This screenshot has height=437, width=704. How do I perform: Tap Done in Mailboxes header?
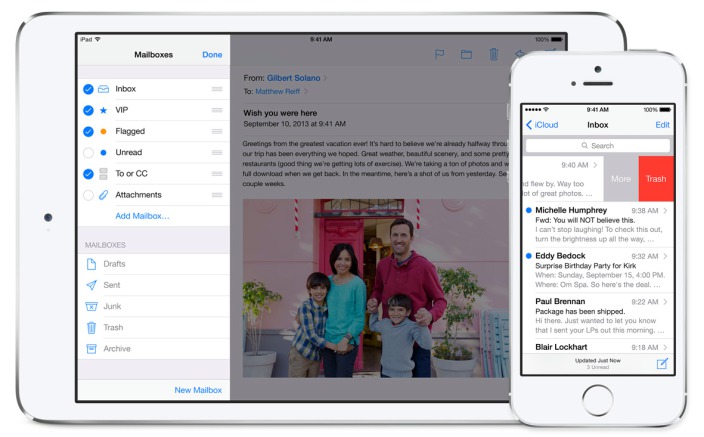click(212, 55)
